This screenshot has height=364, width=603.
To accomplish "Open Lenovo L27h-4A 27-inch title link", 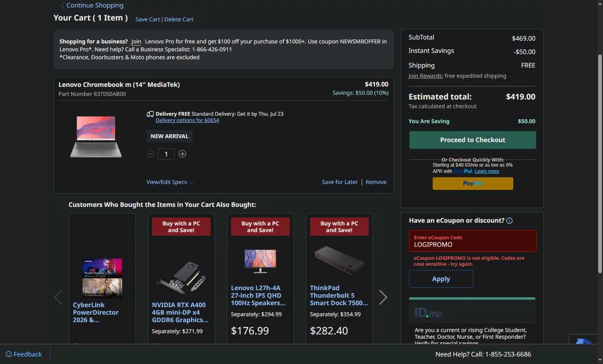I will click(x=258, y=295).
